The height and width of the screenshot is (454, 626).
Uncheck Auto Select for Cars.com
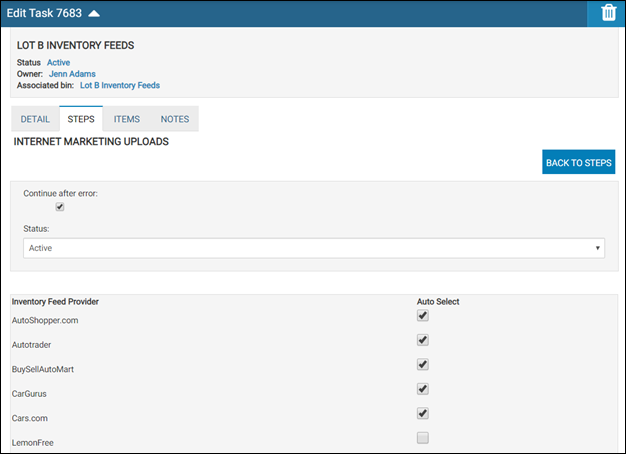[423, 413]
